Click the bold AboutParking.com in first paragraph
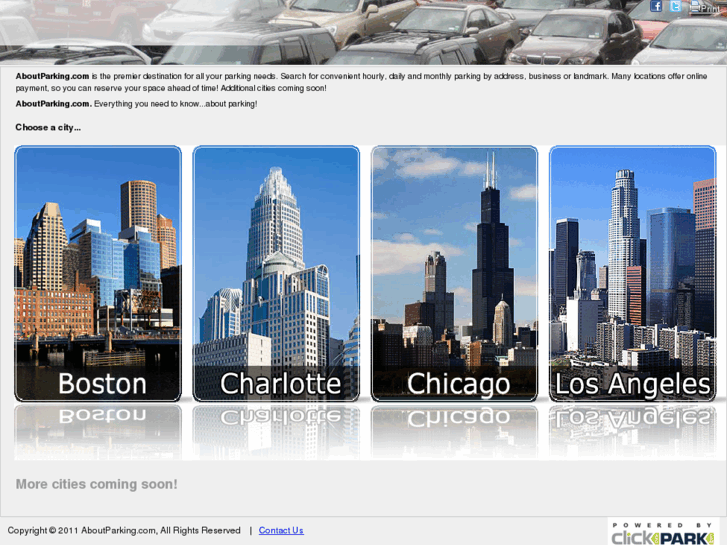Viewport: 727px width, 545px height. tap(52, 76)
